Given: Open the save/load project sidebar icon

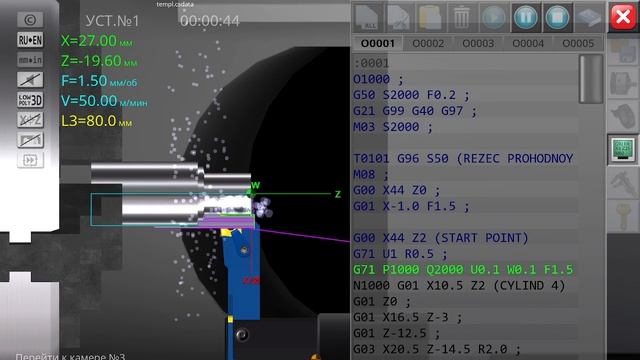Looking at the screenshot, I should coord(623,51).
